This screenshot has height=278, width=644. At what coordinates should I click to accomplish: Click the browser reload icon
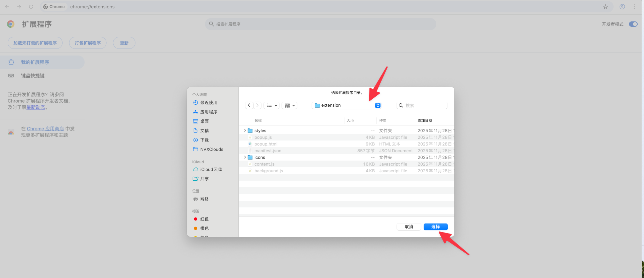tap(31, 7)
